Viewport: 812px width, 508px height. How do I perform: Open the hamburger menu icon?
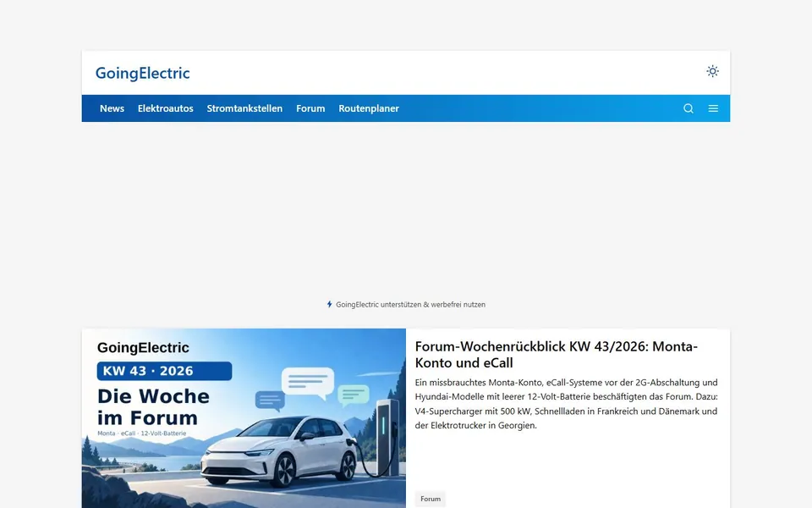(713, 108)
